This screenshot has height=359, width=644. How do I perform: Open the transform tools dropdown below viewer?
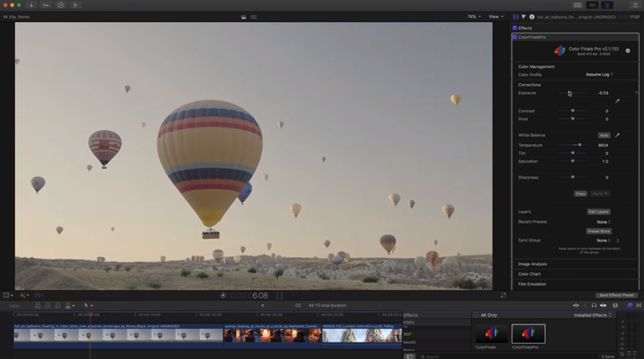pyautogui.click(x=23, y=295)
